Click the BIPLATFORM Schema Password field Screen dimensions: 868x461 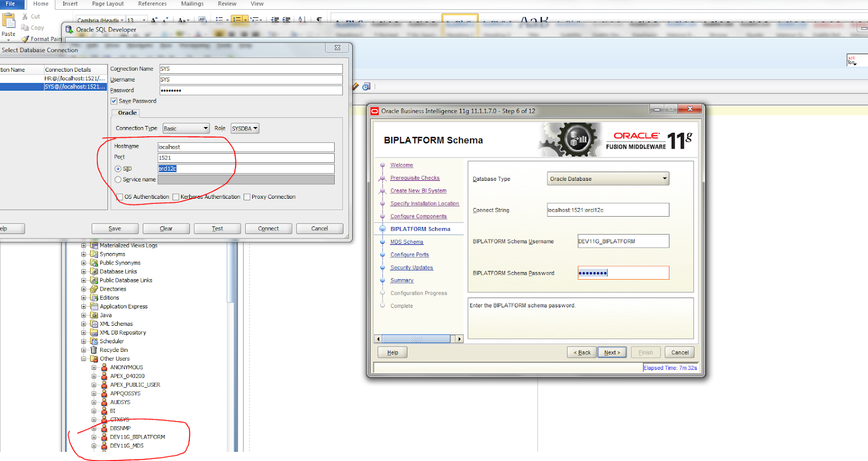[x=623, y=273]
